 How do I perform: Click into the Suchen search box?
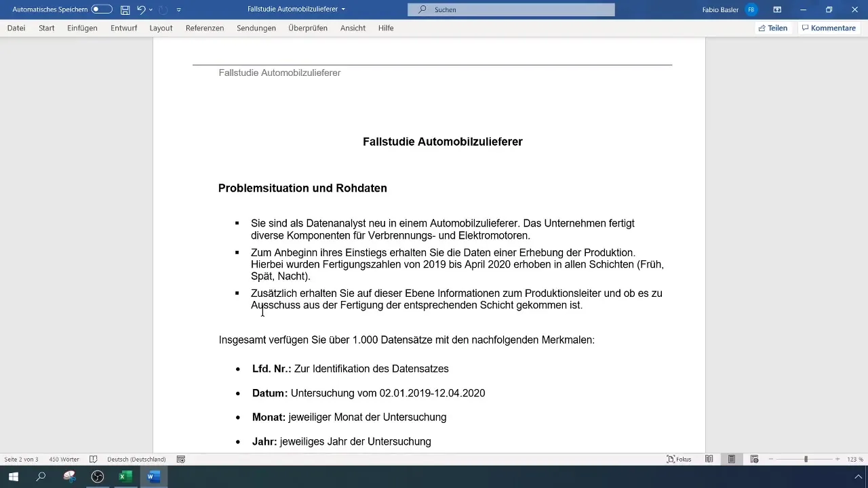pos(511,9)
